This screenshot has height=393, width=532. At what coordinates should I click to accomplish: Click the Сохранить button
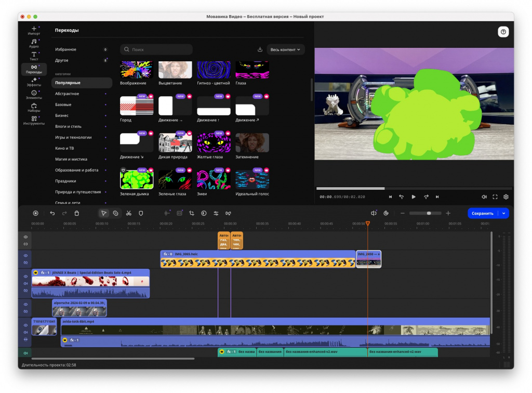pyautogui.click(x=482, y=213)
